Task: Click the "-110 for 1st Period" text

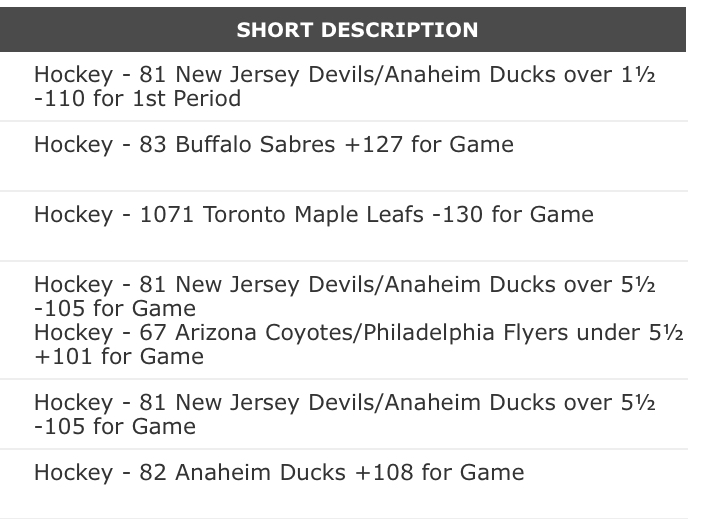Action: (137, 99)
